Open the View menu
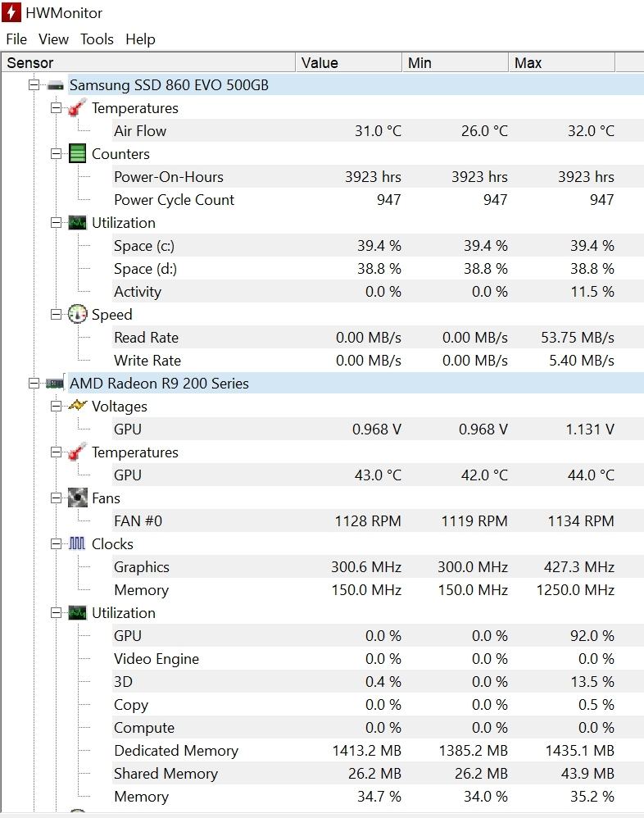Image resolution: width=644 pixels, height=818 pixels. pos(54,39)
